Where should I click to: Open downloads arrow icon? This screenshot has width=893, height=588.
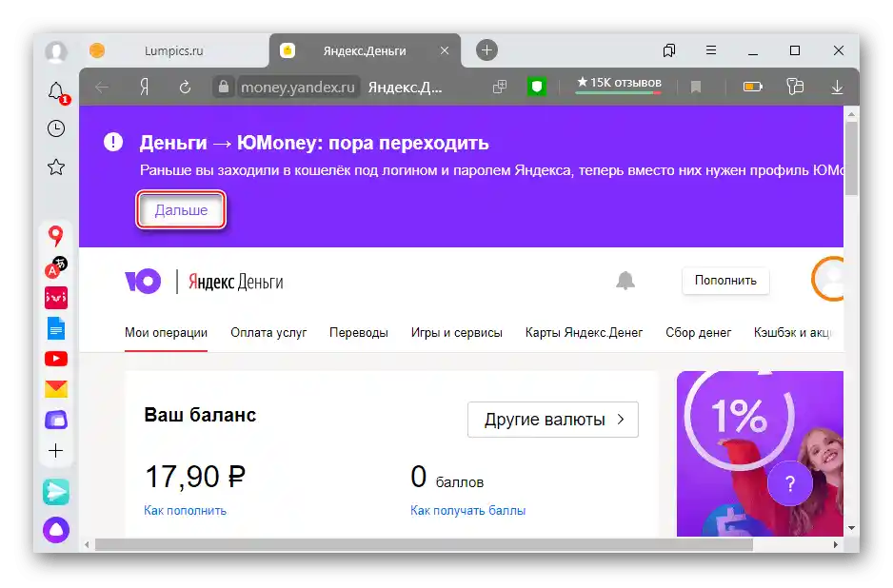click(837, 88)
